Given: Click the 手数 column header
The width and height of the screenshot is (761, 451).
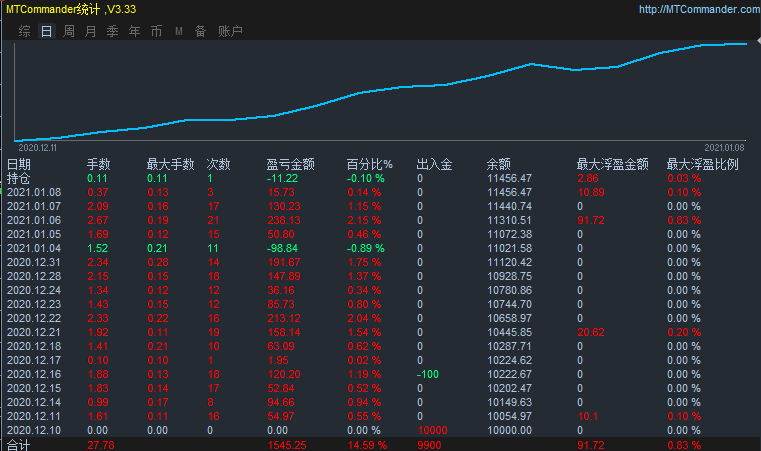Looking at the screenshot, I should click(x=99, y=165).
